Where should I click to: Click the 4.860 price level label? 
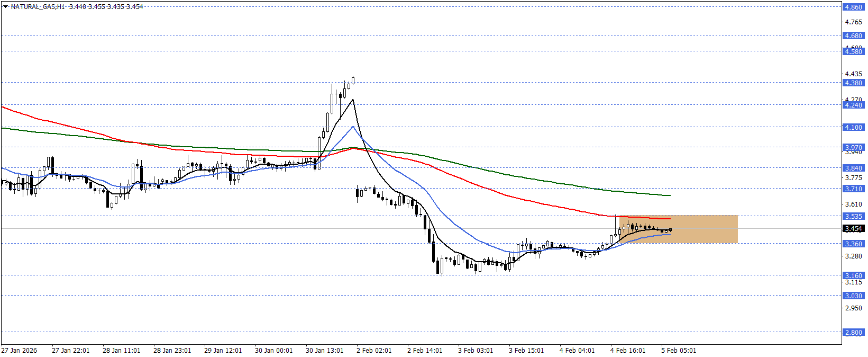853,7
